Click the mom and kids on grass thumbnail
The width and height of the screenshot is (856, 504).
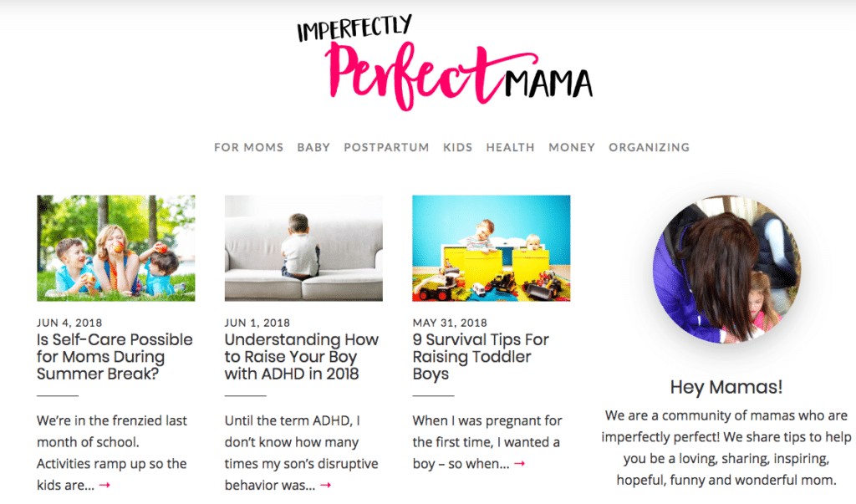pos(116,248)
